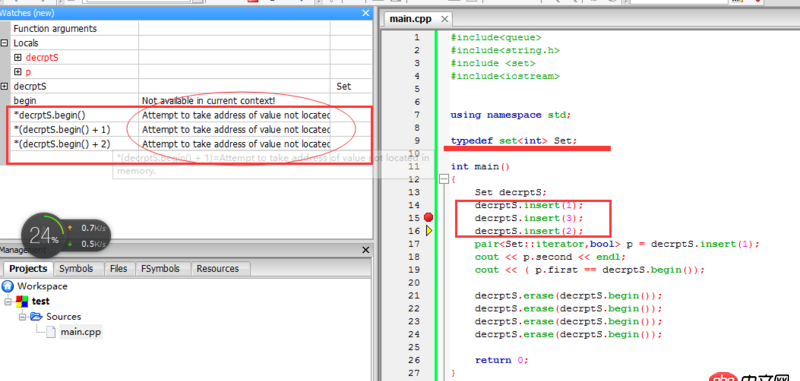Click the 'using namespace std;' line
The image size is (800, 381).
(x=511, y=115)
